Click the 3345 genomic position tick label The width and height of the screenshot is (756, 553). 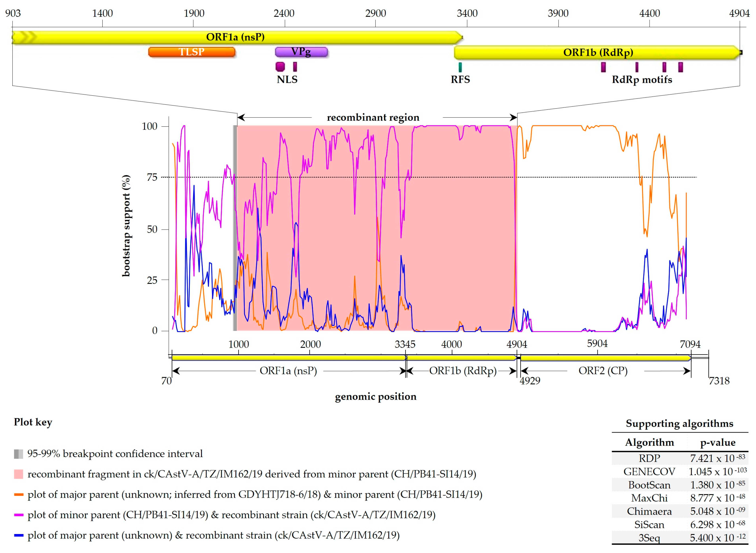pos(405,344)
